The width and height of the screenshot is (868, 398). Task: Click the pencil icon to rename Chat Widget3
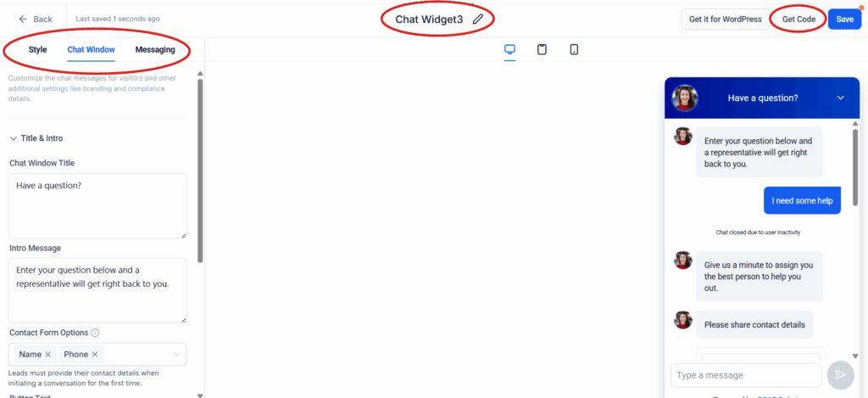click(x=478, y=20)
